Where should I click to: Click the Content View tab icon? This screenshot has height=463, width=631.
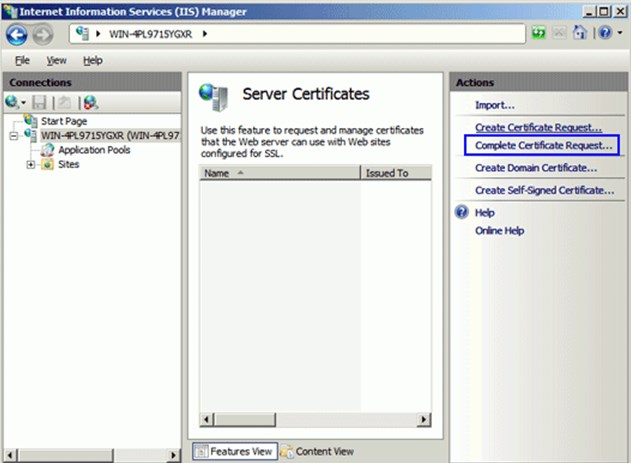click(287, 452)
